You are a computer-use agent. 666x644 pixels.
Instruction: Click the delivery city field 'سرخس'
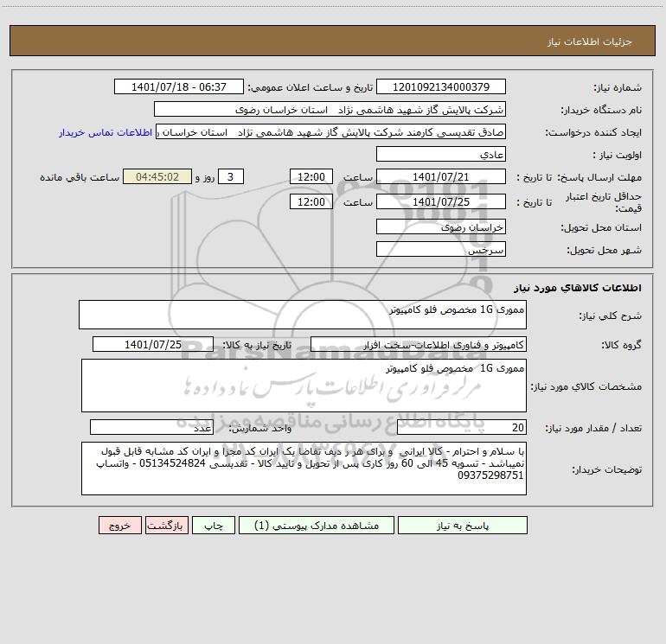click(441, 249)
